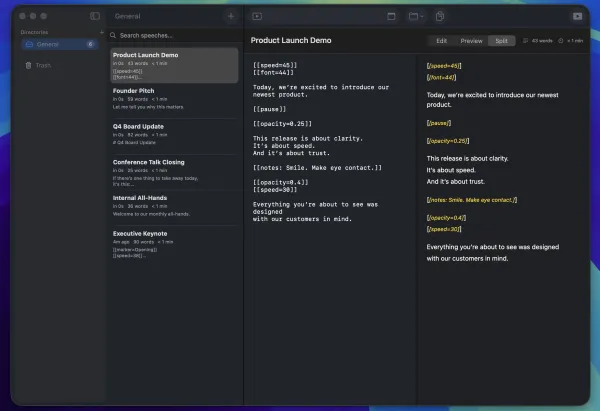Click the window layout icon in toolbar
Screen dimensions: 600x411
click(391, 16)
